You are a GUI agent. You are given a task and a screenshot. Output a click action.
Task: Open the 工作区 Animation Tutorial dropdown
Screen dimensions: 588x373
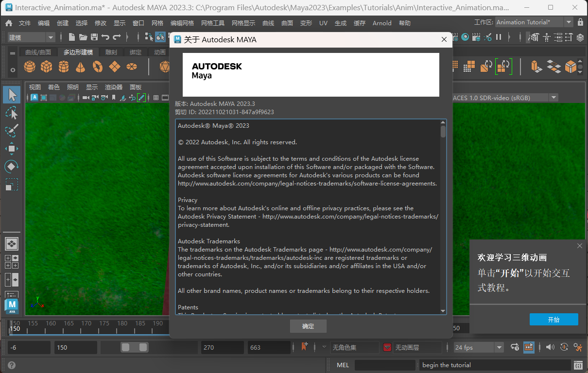click(534, 22)
